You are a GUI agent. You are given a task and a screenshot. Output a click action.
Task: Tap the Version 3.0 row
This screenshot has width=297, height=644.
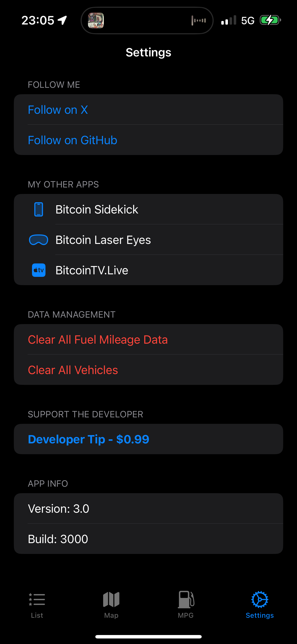pos(148,508)
